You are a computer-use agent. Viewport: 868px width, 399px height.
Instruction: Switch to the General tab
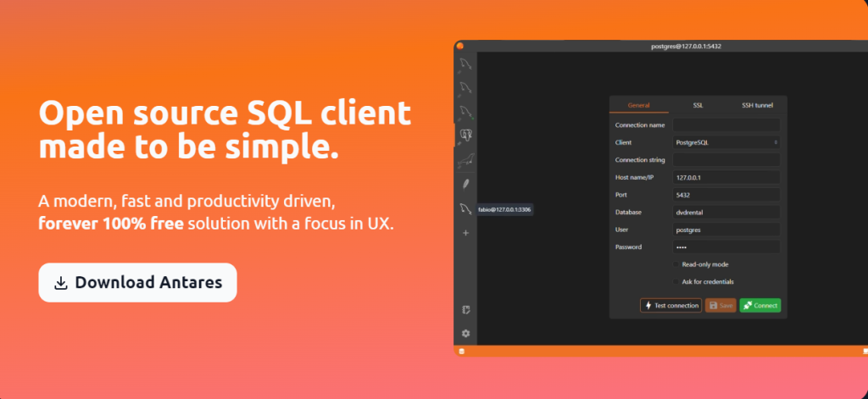(x=639, y=105)
